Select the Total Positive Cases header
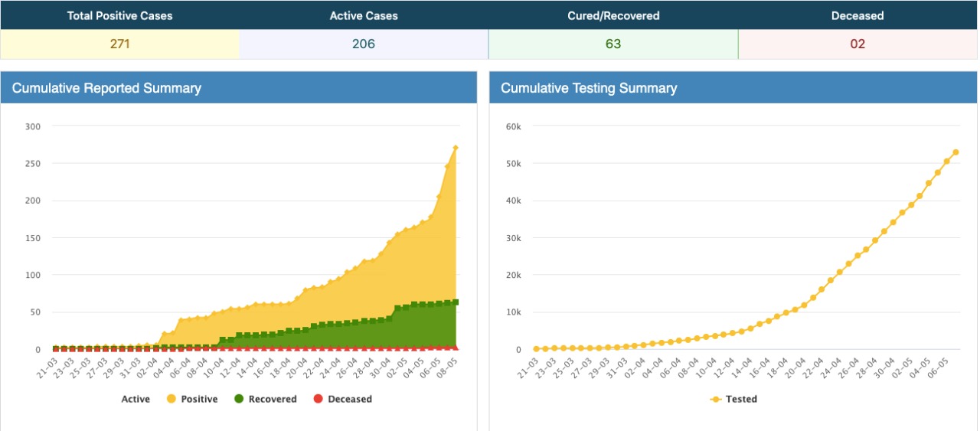 point(119,15)
